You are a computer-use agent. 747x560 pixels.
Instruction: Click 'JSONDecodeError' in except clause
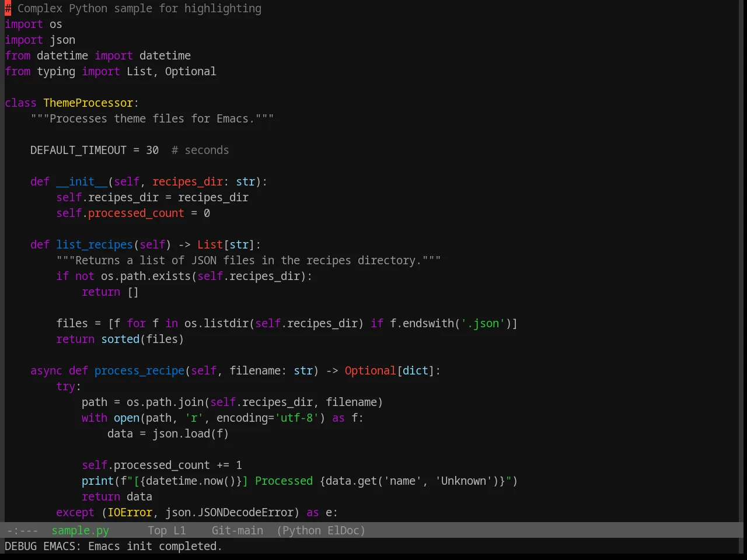pyautogui.click(x=245, y=512)
